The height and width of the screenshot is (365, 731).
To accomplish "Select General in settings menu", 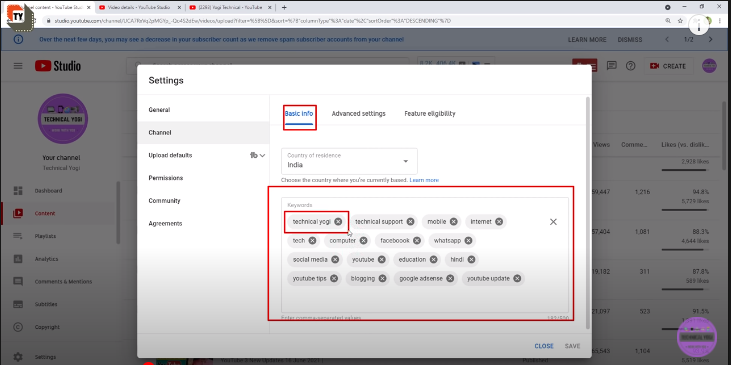I will (x=203, y=110).
